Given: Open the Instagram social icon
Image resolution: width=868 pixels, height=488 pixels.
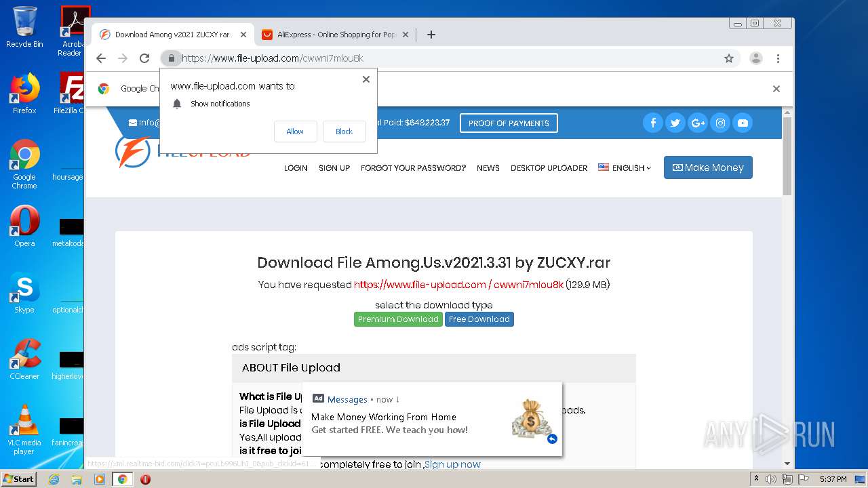Looking at the screenshot, I should 720,123.
